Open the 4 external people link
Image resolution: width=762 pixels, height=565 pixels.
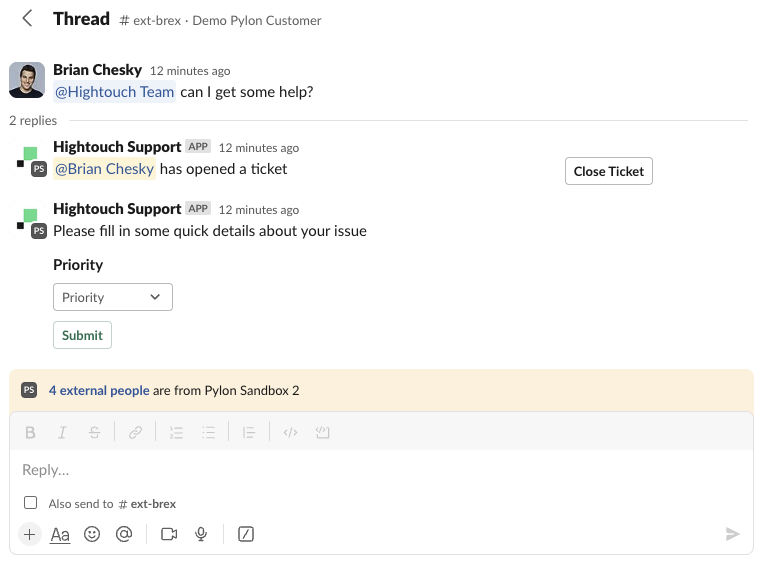tap(99, 391)
